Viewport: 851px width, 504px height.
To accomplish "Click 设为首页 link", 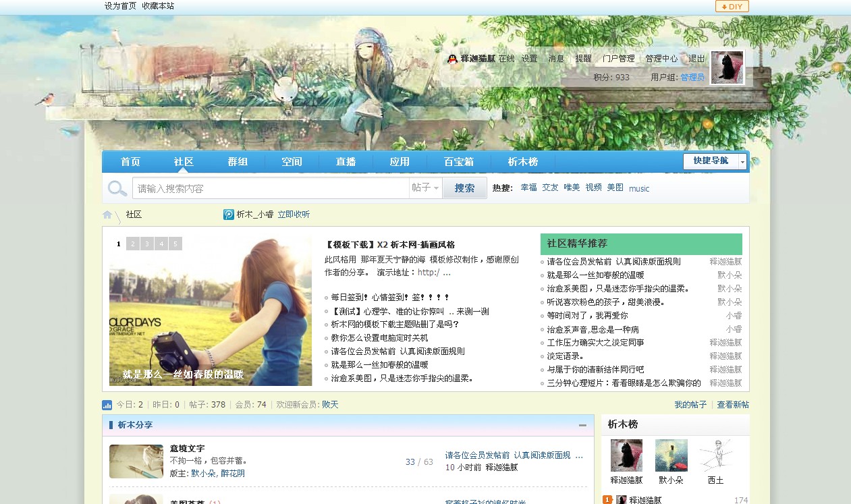I will click(x=121, y=6).
